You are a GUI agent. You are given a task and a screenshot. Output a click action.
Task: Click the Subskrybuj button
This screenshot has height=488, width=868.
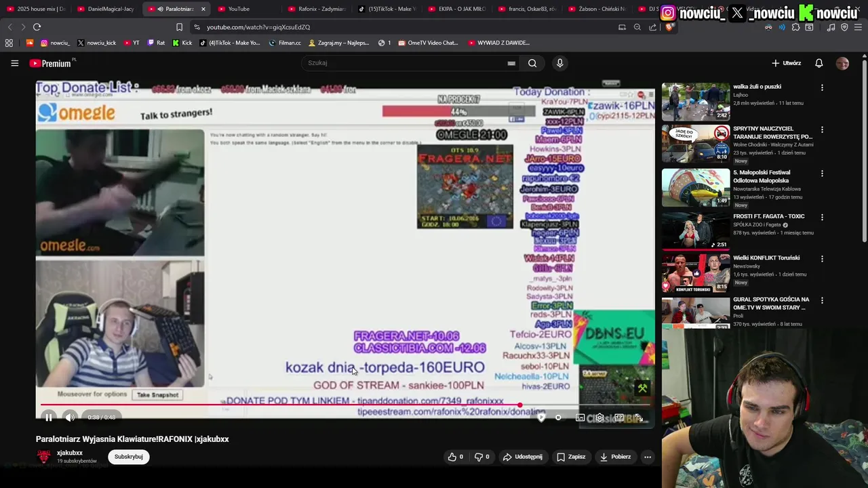129,457
